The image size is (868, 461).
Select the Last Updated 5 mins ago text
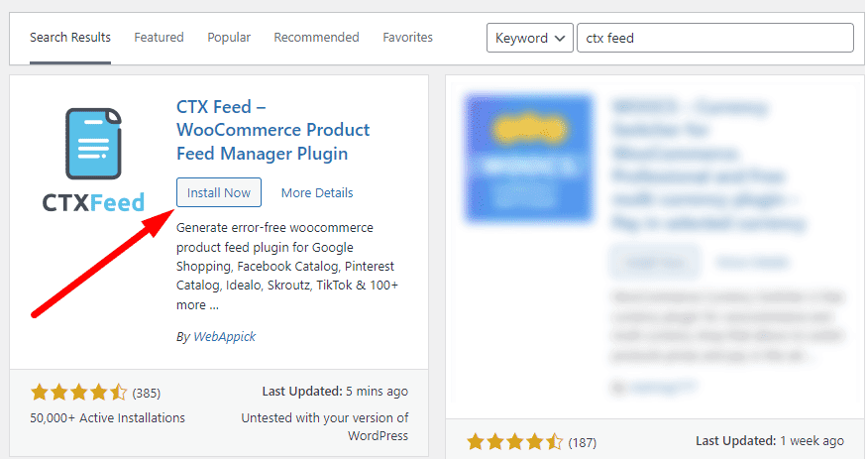(x=335, y=392)
